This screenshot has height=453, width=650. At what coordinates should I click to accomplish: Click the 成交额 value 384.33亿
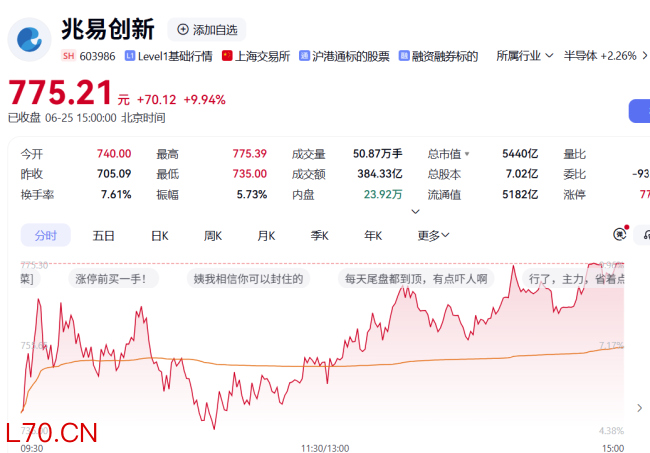[380, 174]
